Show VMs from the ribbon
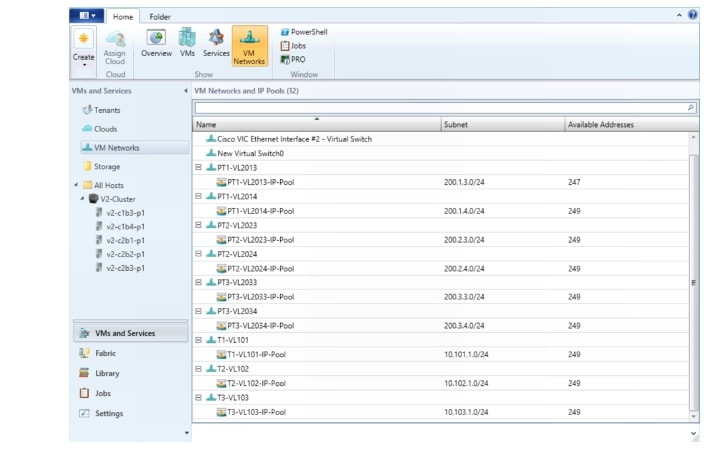The width and height of the screenshot is (704, 451). pyautogui.click(x=187, y=42)
